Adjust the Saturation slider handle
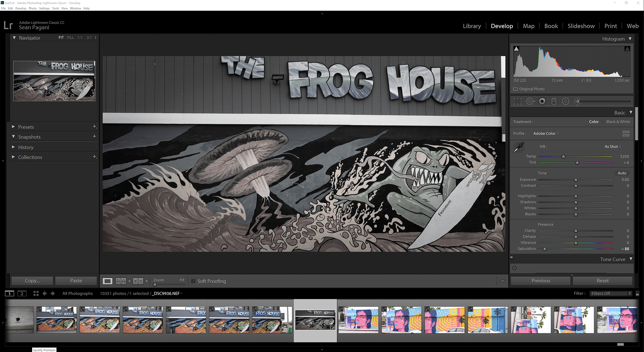The width and height of the screenshot is (644, 352). (x=545, y=249)
